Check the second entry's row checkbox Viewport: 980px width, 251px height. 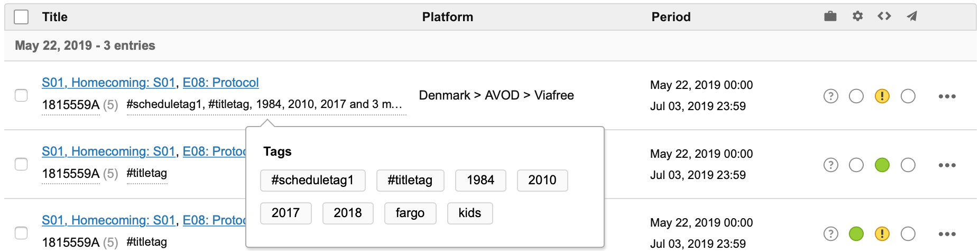[x=21, y=164]
